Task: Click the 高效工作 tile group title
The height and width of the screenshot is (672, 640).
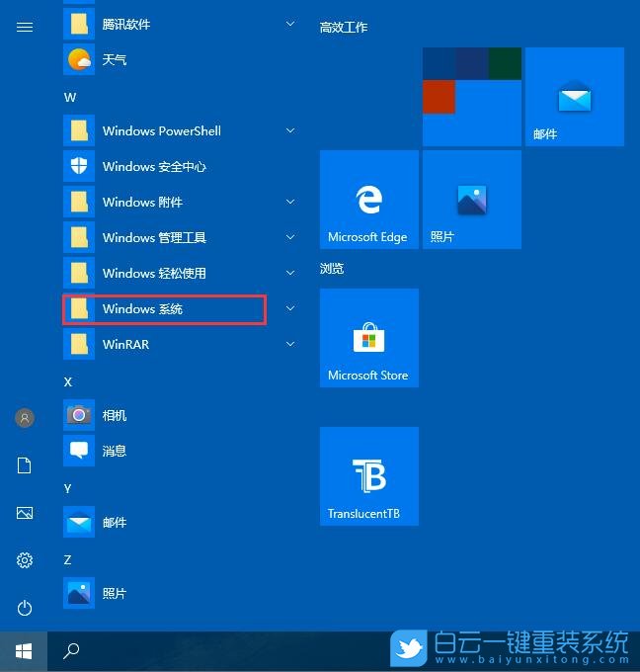Action: [344, 28]
